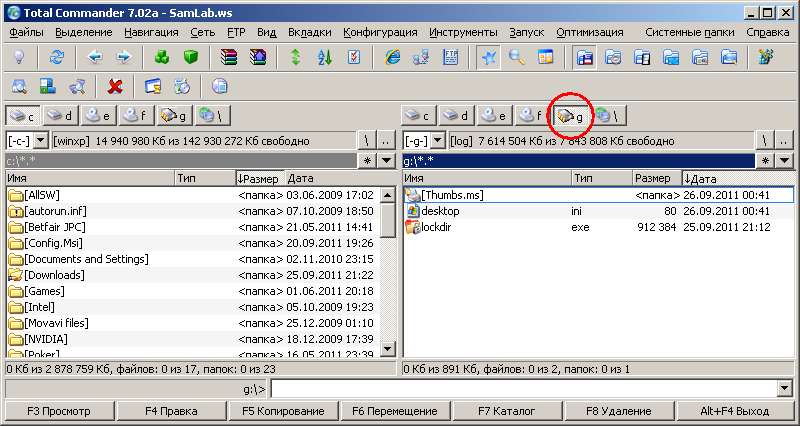The height and width of the screenshot is (426, 800).
Task: Open network connections computers icon
Action: (x=421, y=57)
